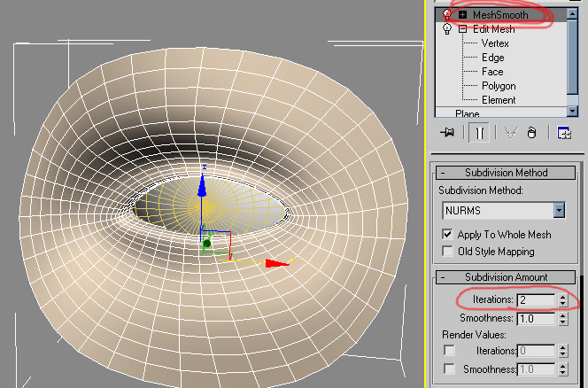The width and height of the screenshot is (588, 388).
Task: Collapse the Edit Mesh modifier tree
Action: (x=463, y=29)
